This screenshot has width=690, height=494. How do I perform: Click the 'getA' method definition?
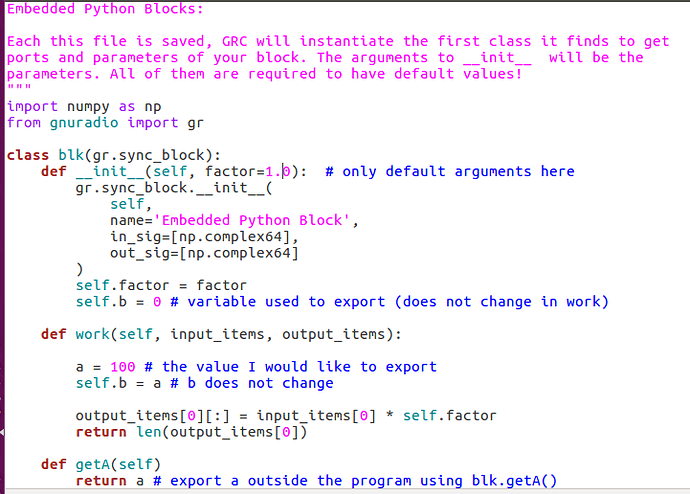pyautogui.click(x=101, y=465)
